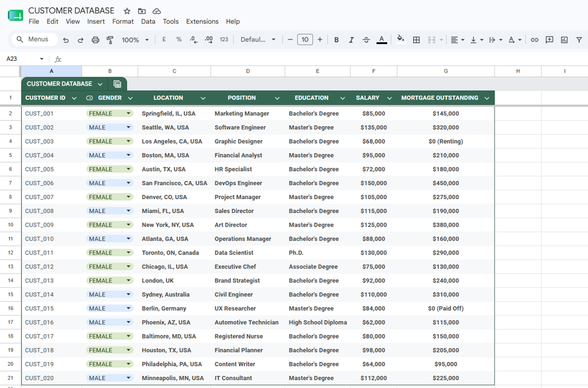Open the font family dropdown
This screenshot has height=388, width=588.
point(258,39)
